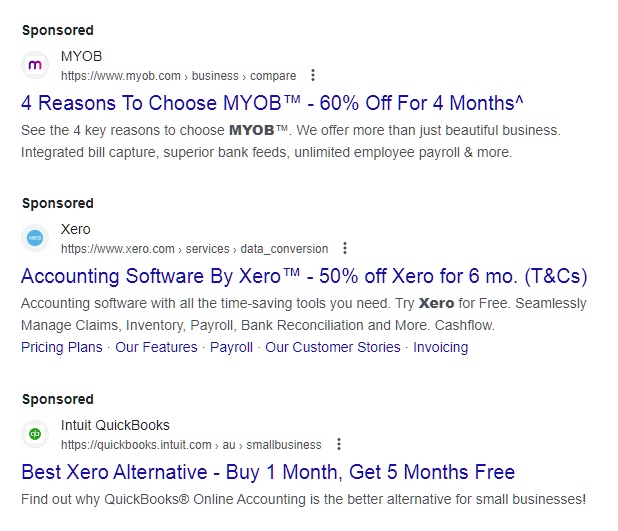Click the xero.com data_conversion URL

point(195,249)
